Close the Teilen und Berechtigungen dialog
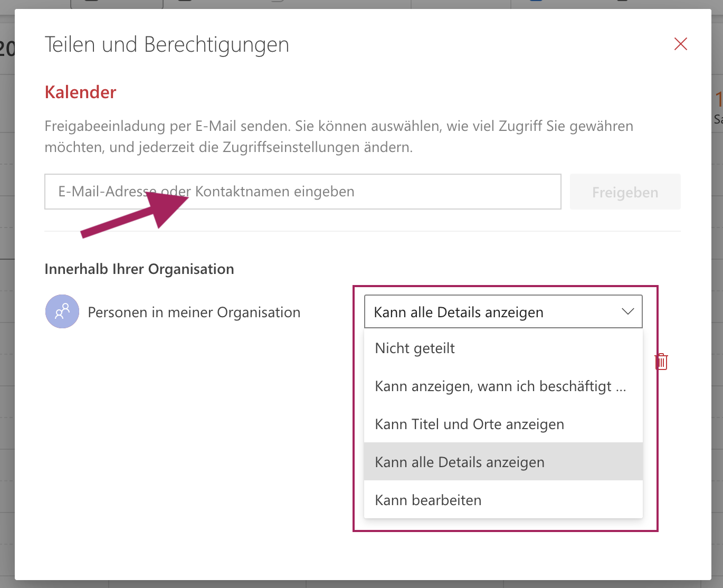723x588 pixels. tap(680, 44)
